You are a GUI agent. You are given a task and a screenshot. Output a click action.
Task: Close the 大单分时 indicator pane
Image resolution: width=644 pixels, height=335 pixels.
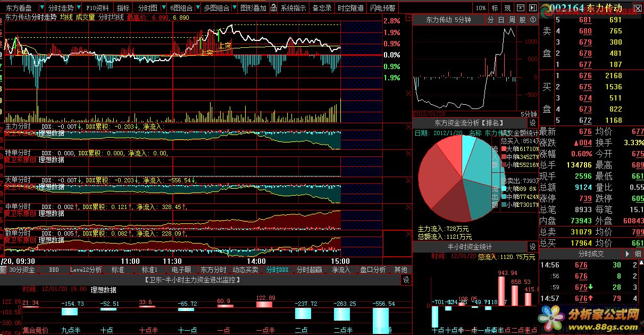pyautogui.click(x=408, y=181)
